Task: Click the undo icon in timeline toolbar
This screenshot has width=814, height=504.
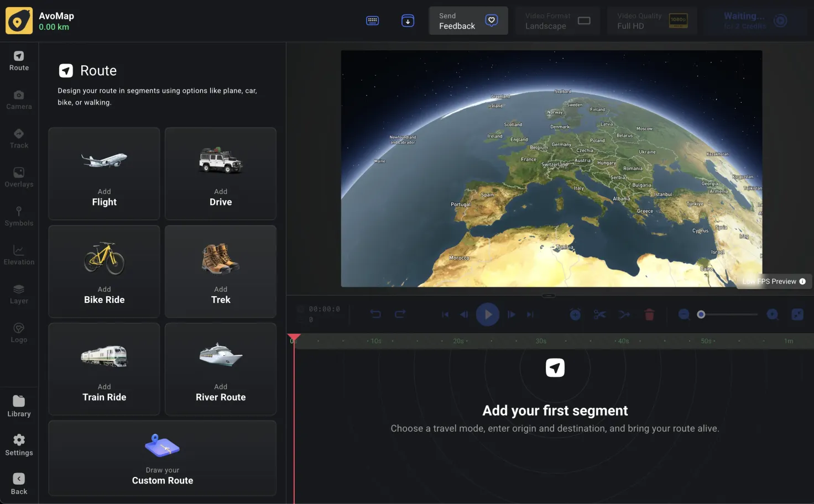Action: pos(375,314)
